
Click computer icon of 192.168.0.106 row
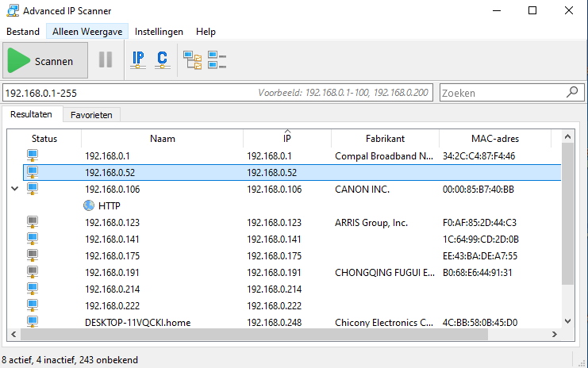tap(33, 189)
